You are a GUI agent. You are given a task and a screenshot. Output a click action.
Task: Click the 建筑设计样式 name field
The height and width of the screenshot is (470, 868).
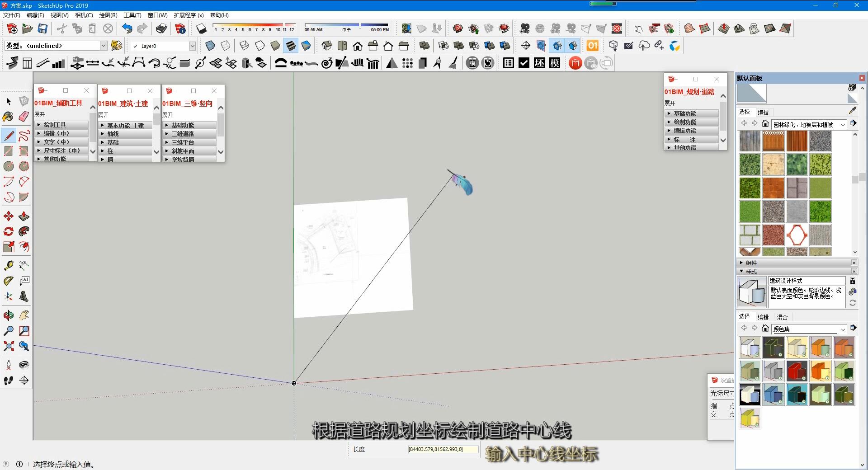coord(807,281)
